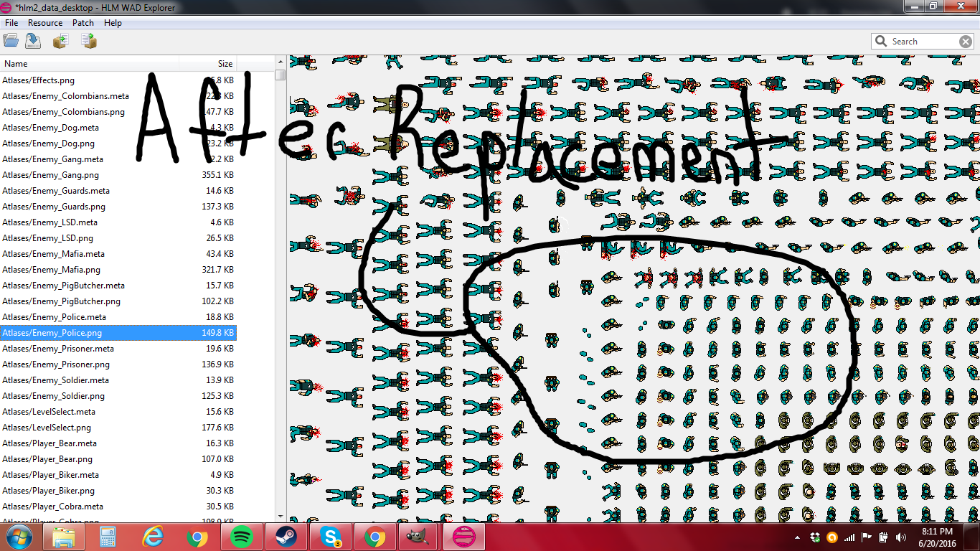980x551 pixels.
Task: Click the package icon with document on its right
Action: click(x=60, y=42)
